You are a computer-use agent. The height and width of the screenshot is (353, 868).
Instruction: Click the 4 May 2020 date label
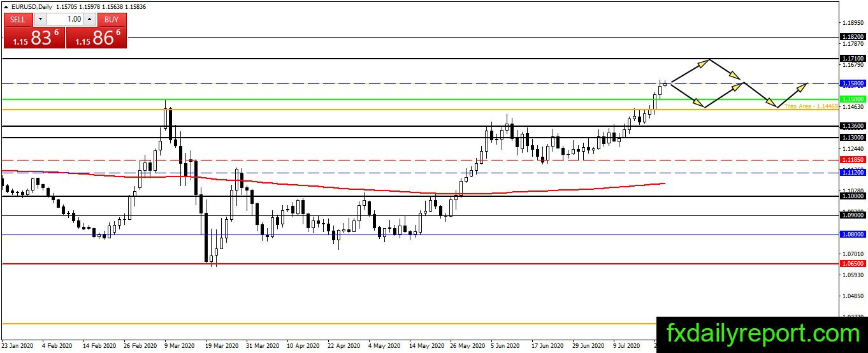(x=385, y=346)
